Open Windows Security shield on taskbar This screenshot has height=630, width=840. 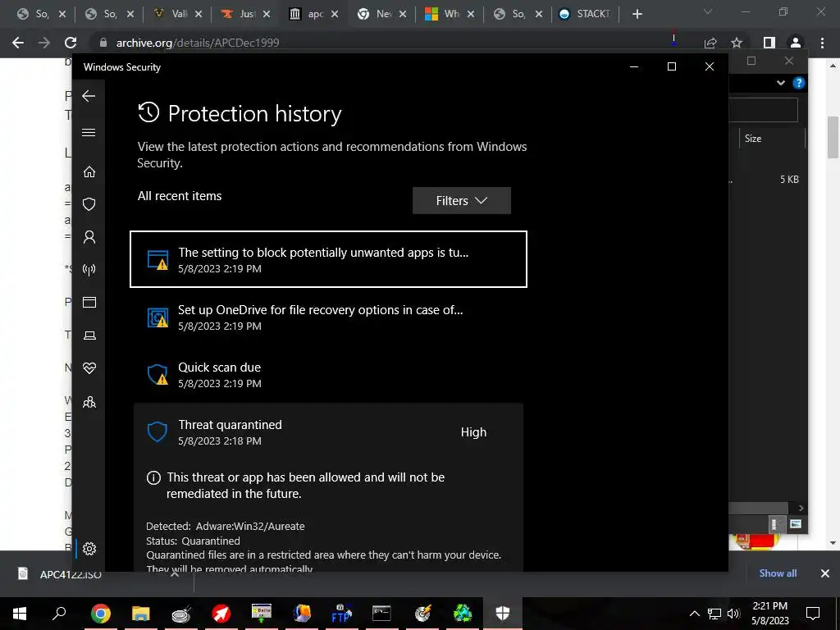(x=503, y=614)
